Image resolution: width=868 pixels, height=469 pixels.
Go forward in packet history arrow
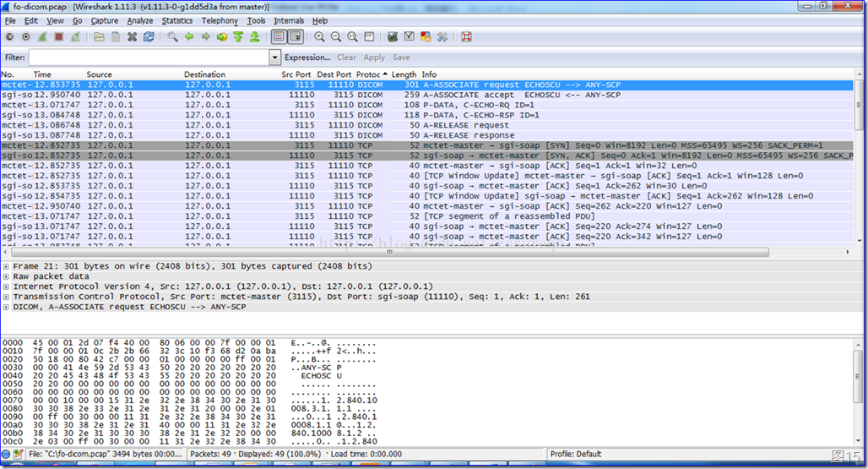205,37
